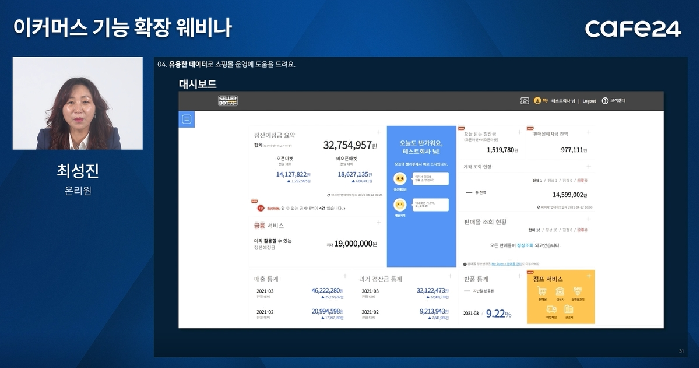Click the 1,519,780 amount value
699x368 pixels.
(x=502, y=150)
